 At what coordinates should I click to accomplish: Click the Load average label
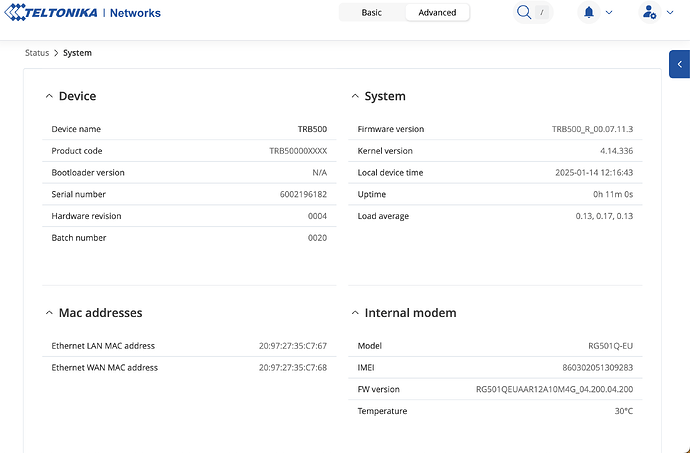pos(383,216)
